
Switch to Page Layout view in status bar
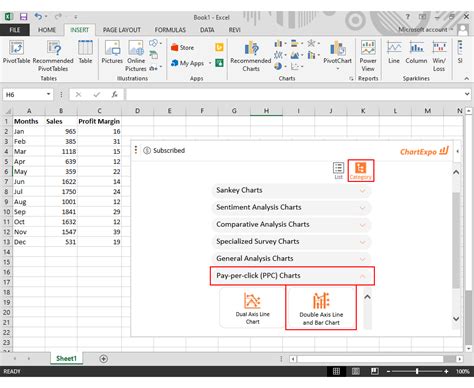356,371
